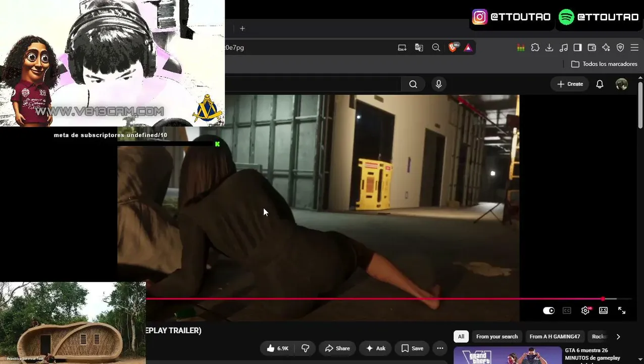Switch to theater mode

tap(603, 311)
